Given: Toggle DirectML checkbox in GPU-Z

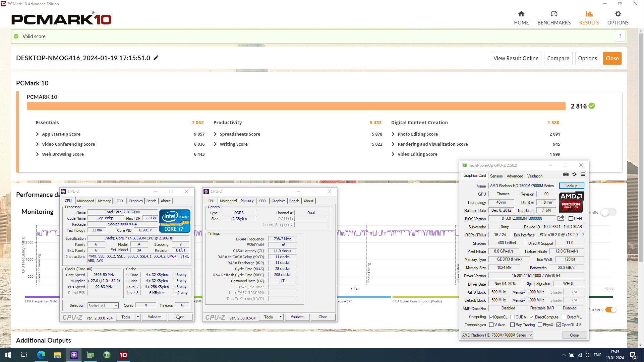Looking at the screenshot, I should (x=564, y=317).
